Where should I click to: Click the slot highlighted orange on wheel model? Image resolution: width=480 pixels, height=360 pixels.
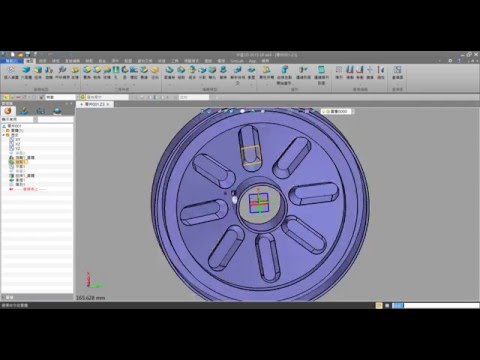tap(250, 150)
